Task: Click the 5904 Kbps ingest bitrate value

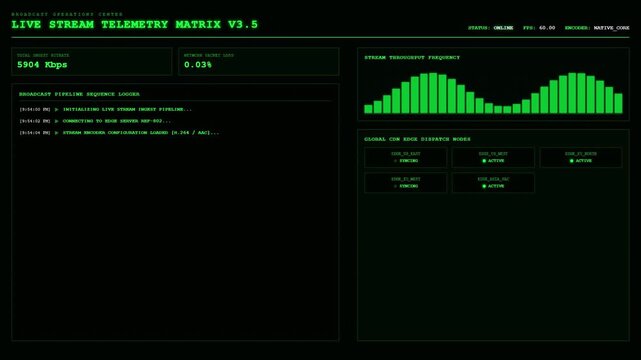Action: [x=42, y=65]
